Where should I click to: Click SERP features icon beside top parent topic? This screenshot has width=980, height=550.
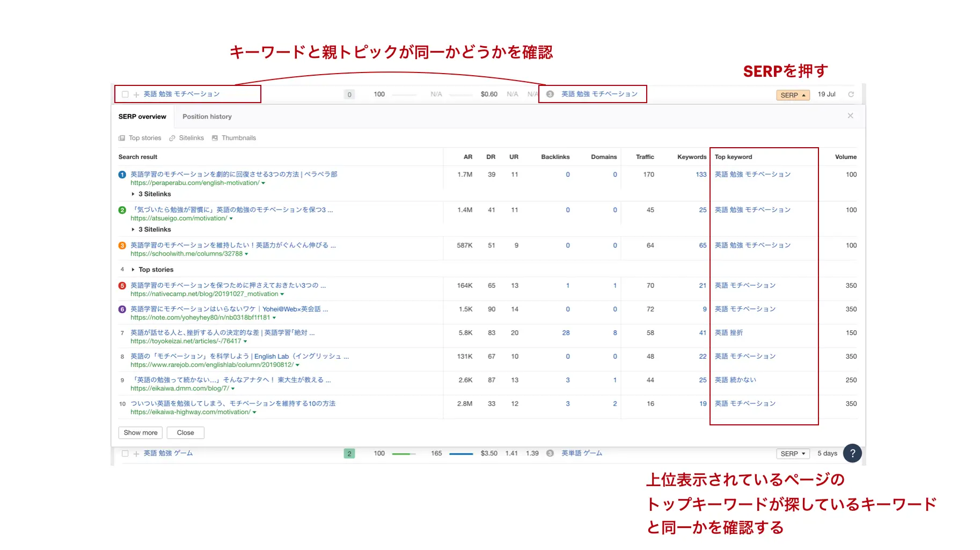pos(550,94)
